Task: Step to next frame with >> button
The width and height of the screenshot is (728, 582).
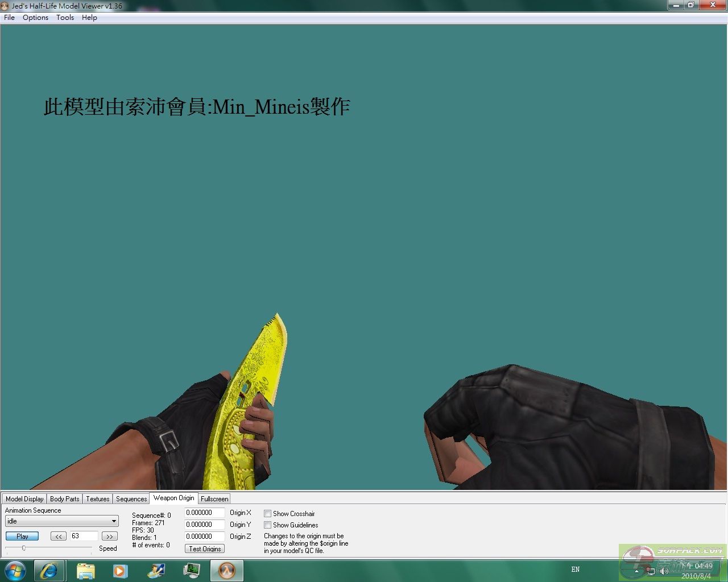Action: [110, 536]
